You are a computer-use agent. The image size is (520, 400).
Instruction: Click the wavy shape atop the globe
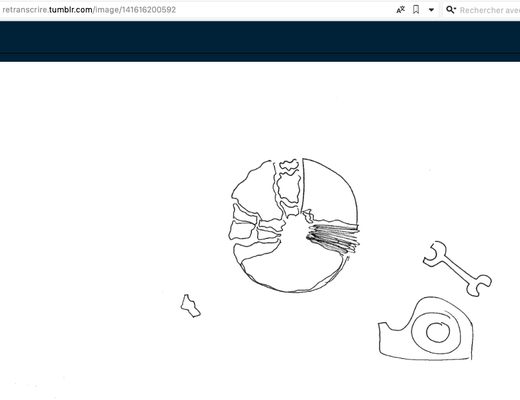(288, 165)
